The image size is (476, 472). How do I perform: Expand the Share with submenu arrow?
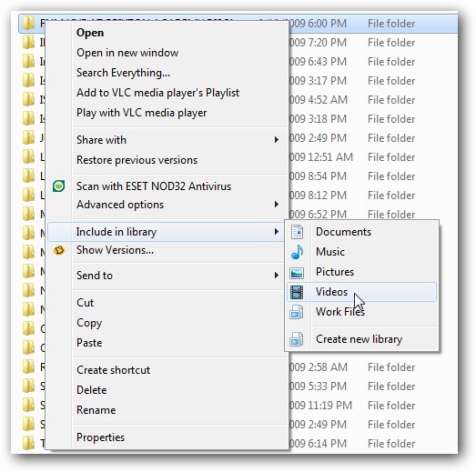click(x=277, y=140)
